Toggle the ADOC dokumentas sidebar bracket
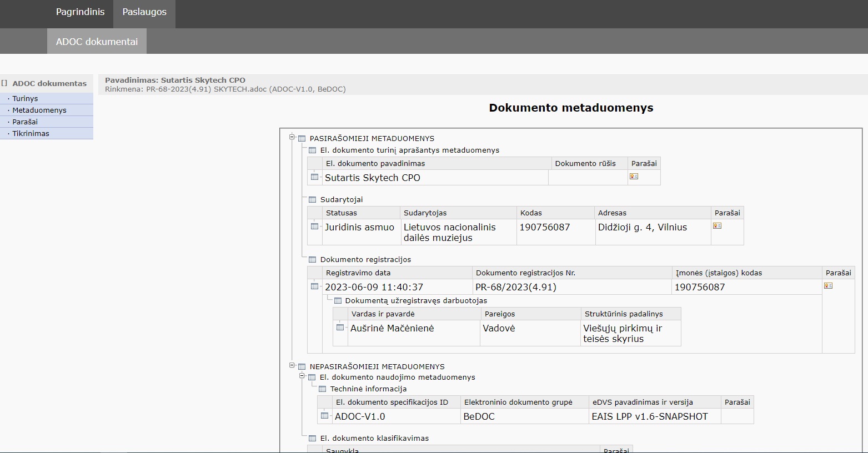Viewport: 868px width, 453px height. [x=4, y=83]
